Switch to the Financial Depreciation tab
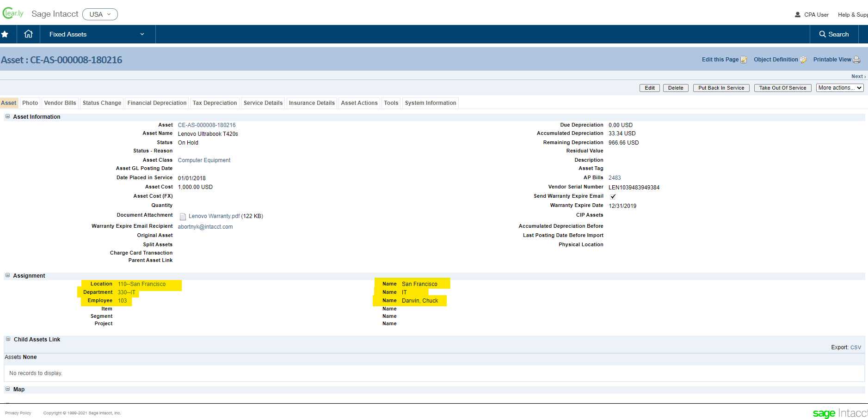The image size is (868, 419). coord(157,103)
